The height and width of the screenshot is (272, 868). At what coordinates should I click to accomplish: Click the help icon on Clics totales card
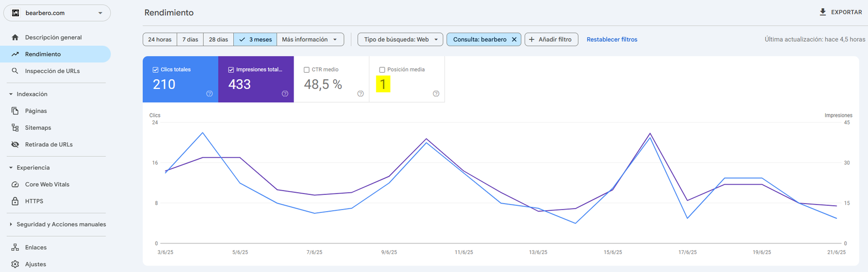click(209, 93)
